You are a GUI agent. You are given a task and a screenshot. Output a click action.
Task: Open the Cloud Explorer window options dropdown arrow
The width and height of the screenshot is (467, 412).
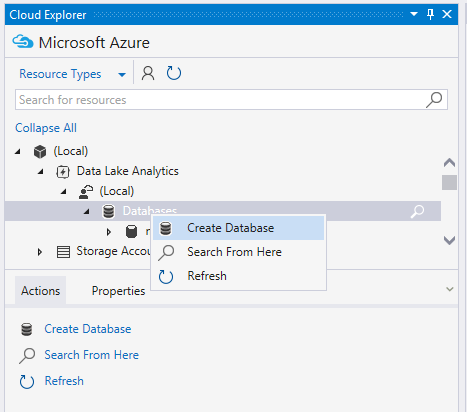(x=414, y=14)
